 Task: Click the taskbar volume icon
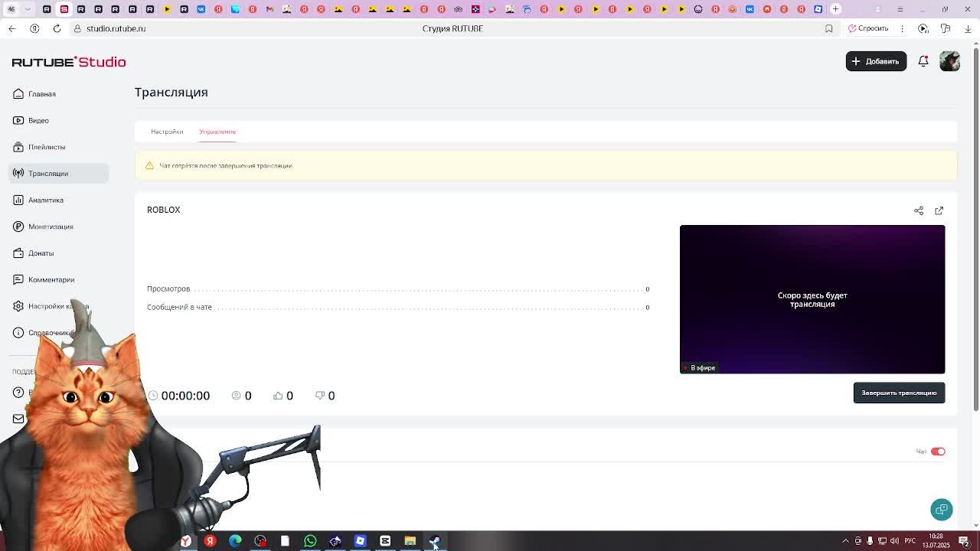pos(894,541)
